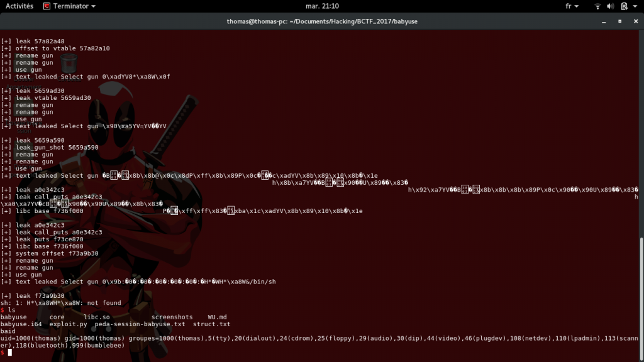Open the 'fr' keyboard layout selector

pos(572,6)
